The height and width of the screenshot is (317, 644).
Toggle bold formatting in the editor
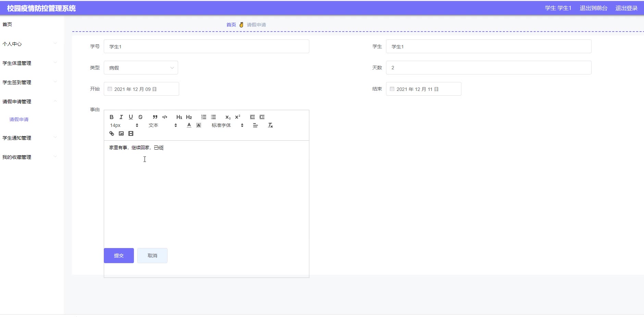pos(111,117)
